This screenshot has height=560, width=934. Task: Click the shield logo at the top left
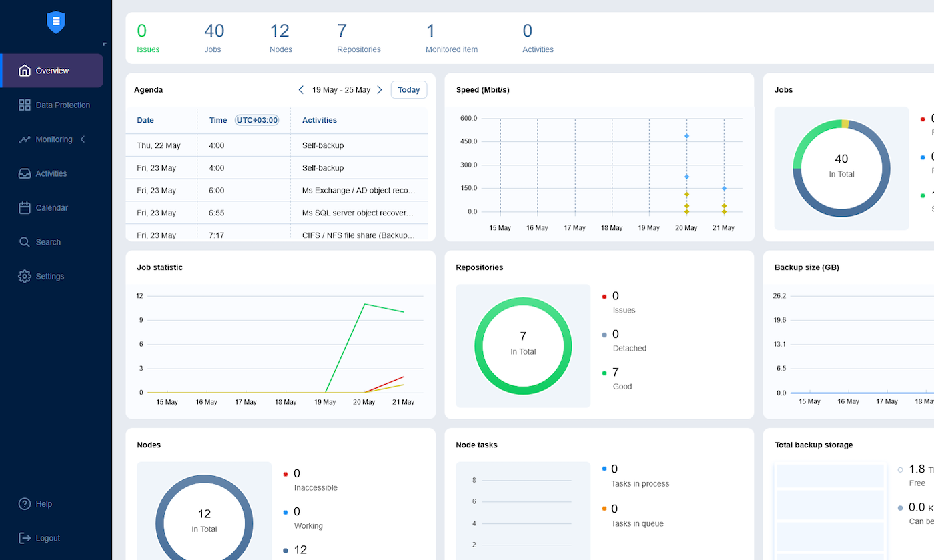(x=56, y=21)
